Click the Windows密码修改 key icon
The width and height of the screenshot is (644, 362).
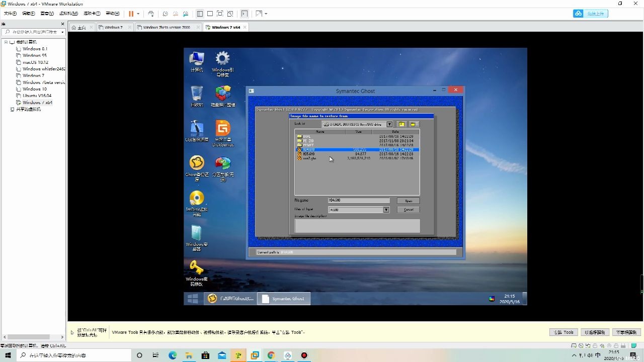197,273
